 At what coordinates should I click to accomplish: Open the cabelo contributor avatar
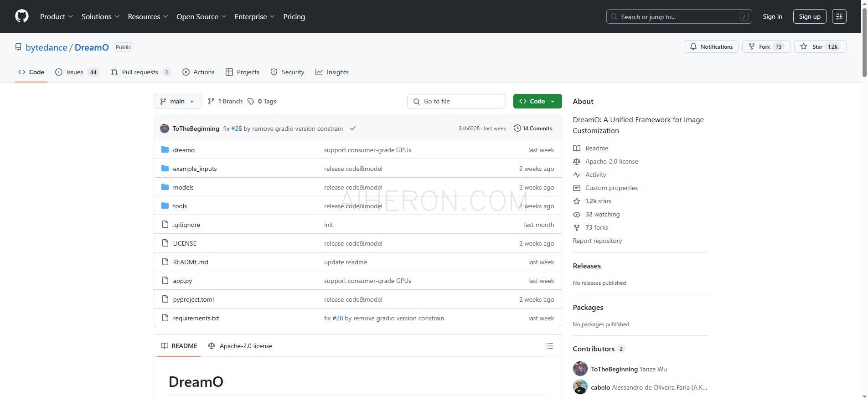[580, 387]
